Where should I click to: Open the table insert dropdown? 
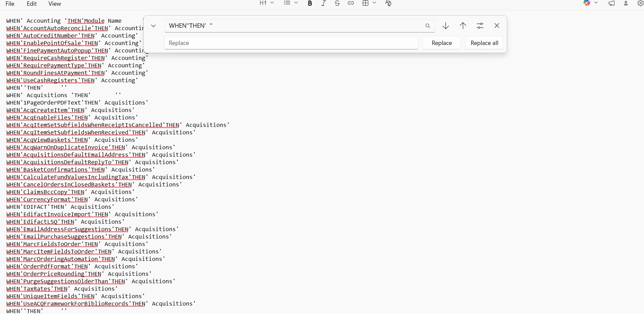point(369,3)
